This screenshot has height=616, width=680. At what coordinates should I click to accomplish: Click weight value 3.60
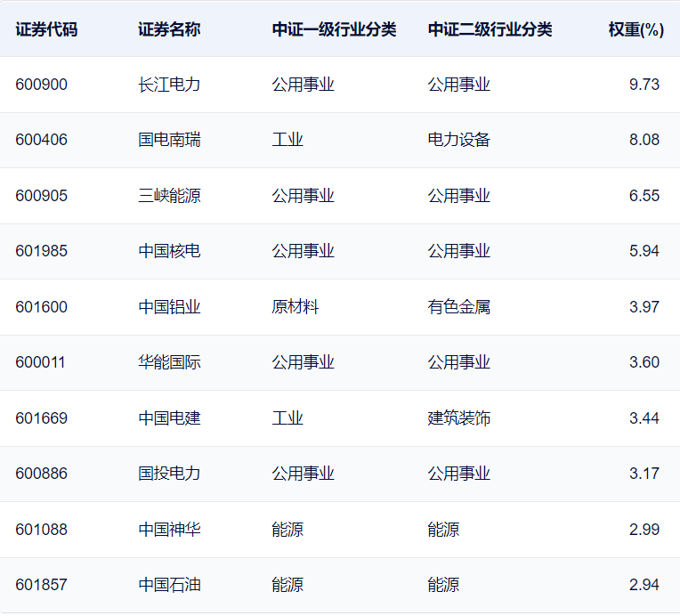644,362
